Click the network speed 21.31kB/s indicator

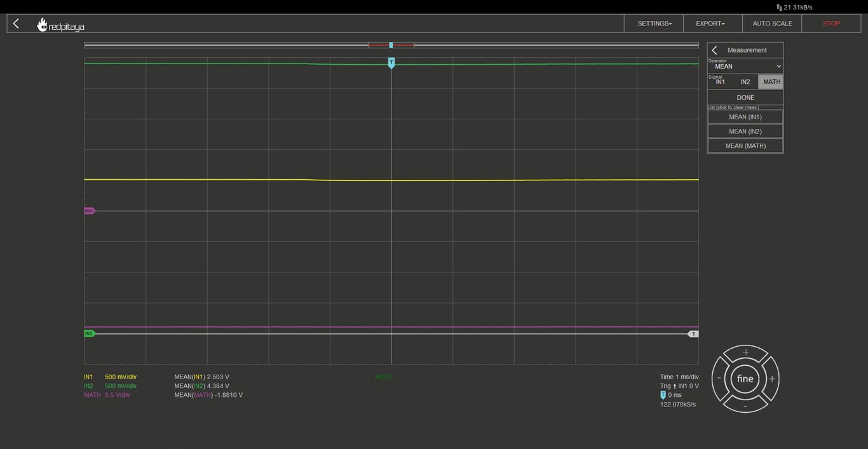[x=794, y=8]
